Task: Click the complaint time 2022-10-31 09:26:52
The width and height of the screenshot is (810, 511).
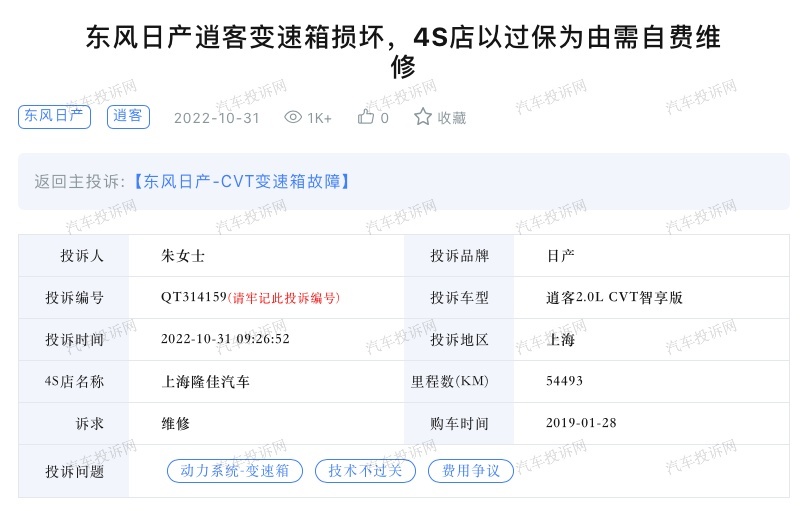Action: [x=225, y=339]
